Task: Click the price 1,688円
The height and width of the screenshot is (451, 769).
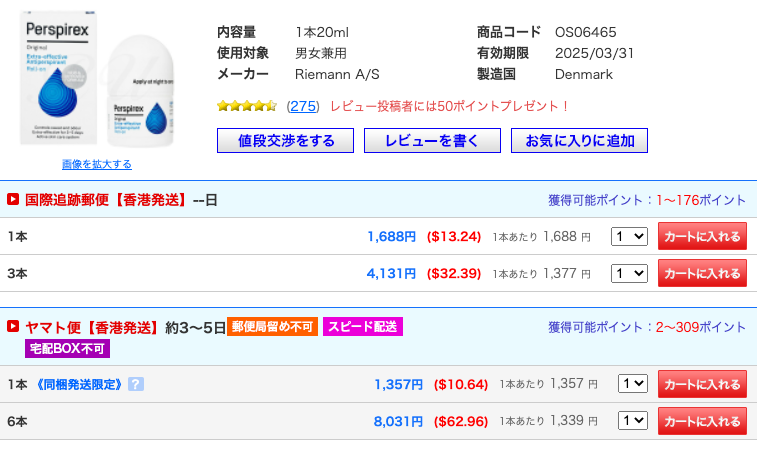Action: pyautogui.click(x=391, y=237)
